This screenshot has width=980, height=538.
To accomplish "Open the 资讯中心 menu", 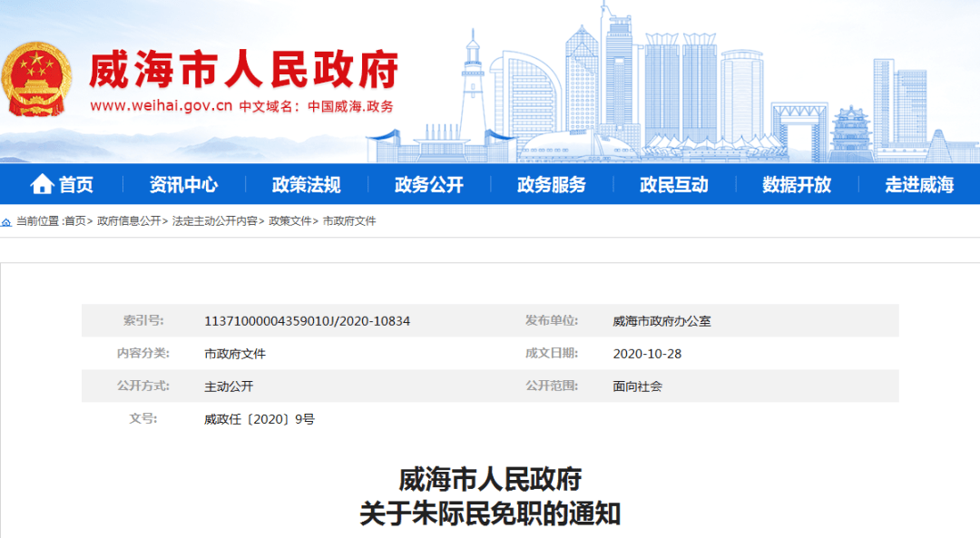I will coord(183,185).
